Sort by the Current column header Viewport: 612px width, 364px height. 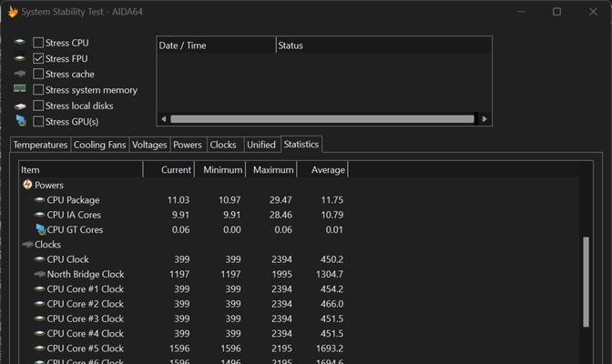coord(168,169)
